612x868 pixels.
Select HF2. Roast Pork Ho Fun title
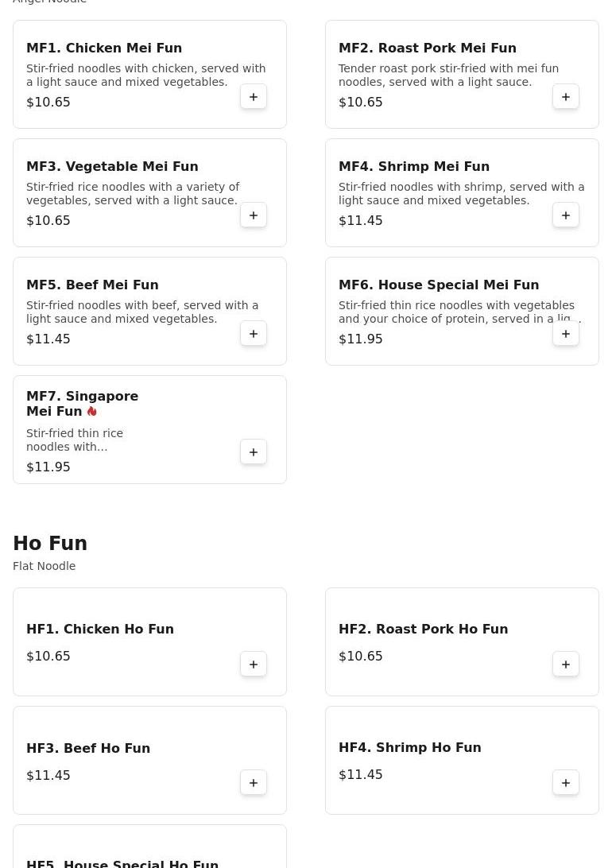[423, 629]
